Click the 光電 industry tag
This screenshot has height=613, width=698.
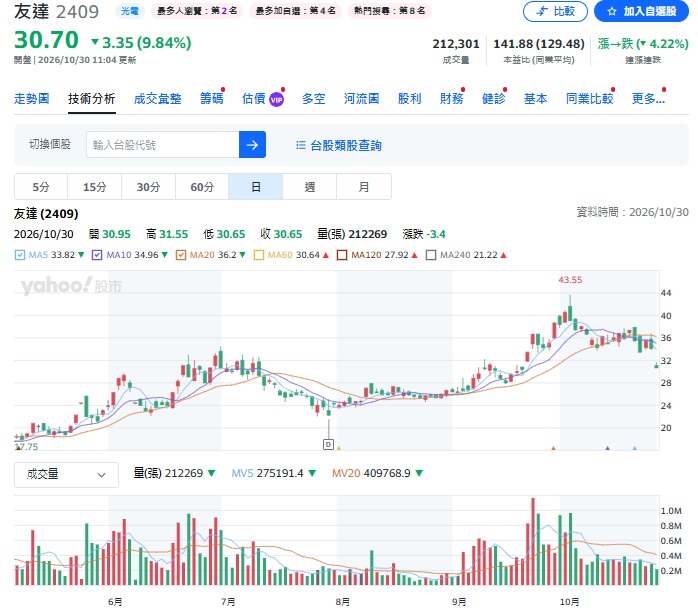(x=130, y=11)
